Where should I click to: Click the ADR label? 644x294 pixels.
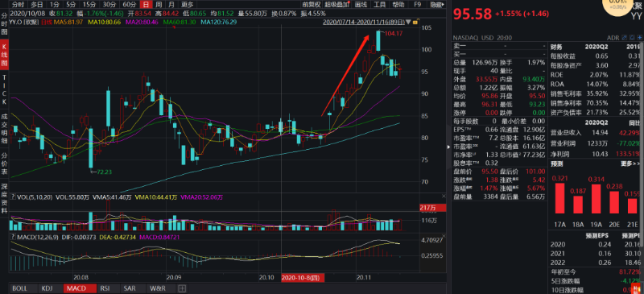click(x=613, y=37)
